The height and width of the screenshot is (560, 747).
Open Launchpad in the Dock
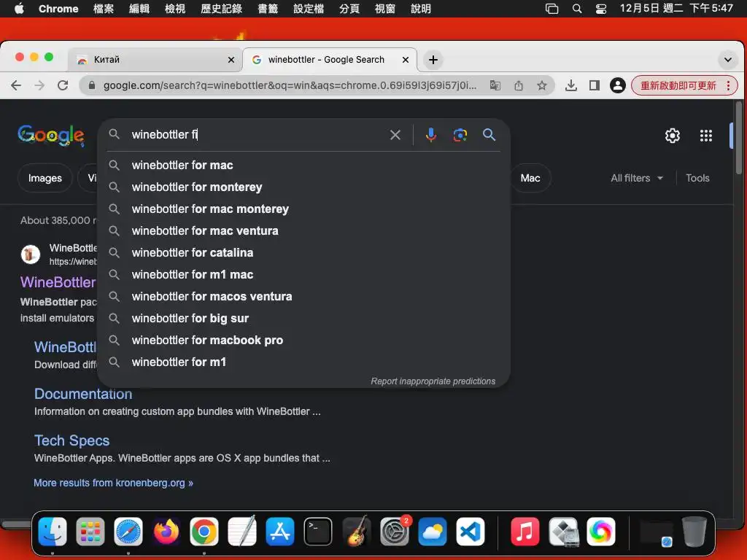coord(90,532)
